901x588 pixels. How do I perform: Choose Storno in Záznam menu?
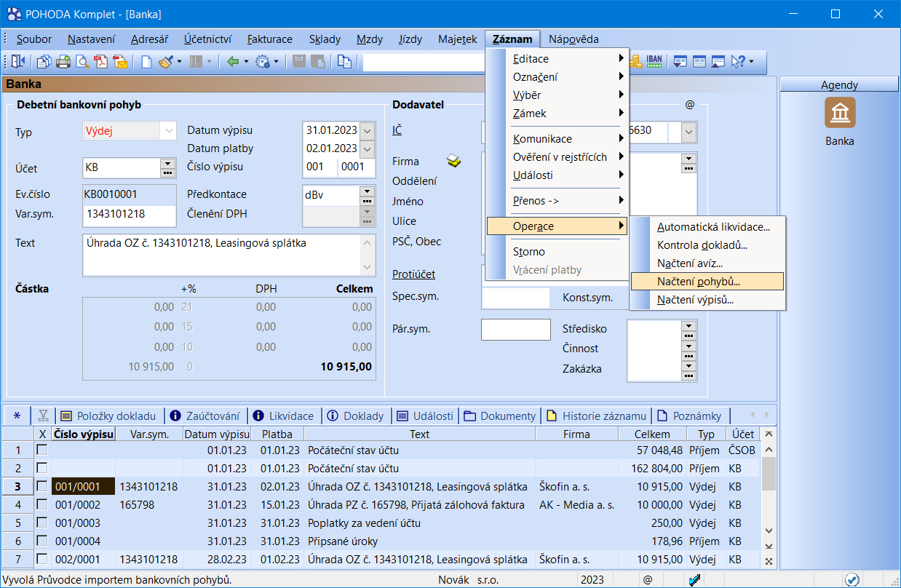[x=556, y=252]
